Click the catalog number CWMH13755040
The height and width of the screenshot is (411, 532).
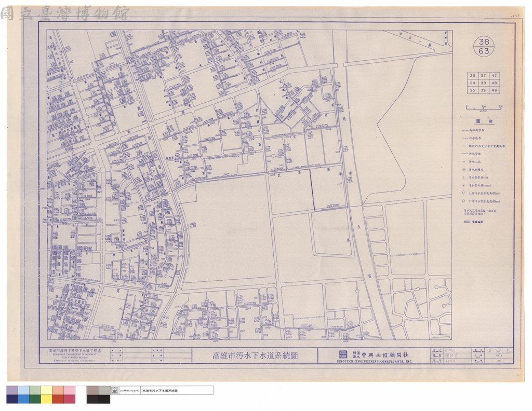coord(129,391)
